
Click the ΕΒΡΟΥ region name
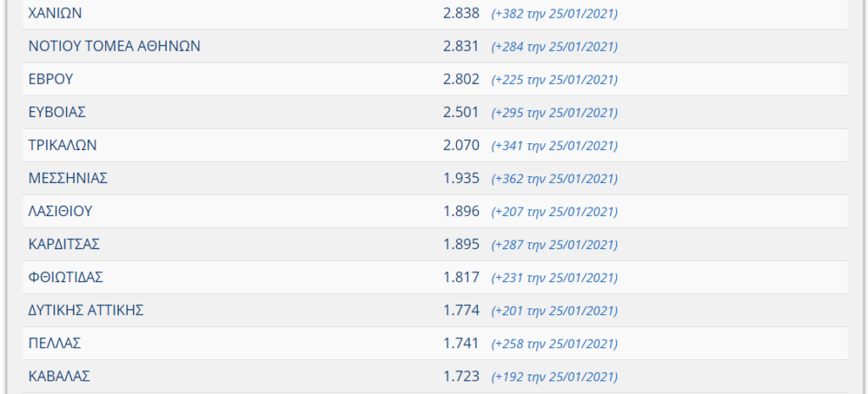[x=50, y=79]
